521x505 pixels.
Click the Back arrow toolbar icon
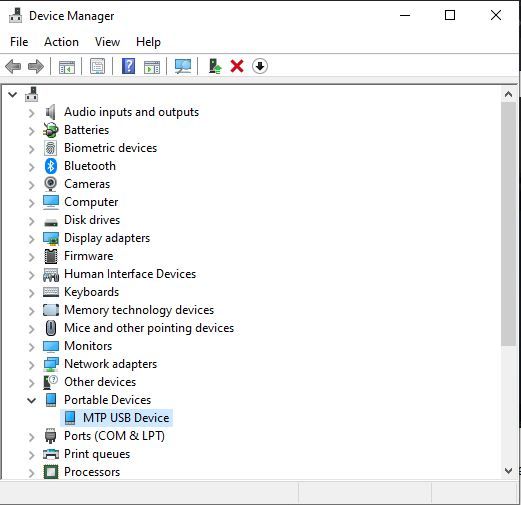coord(13,66)
